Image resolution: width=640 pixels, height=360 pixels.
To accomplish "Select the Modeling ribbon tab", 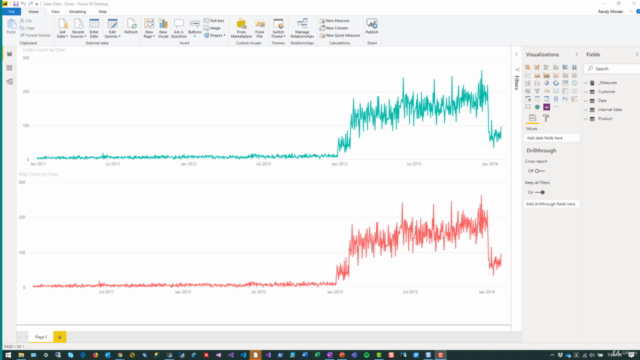I will point(77,12).
